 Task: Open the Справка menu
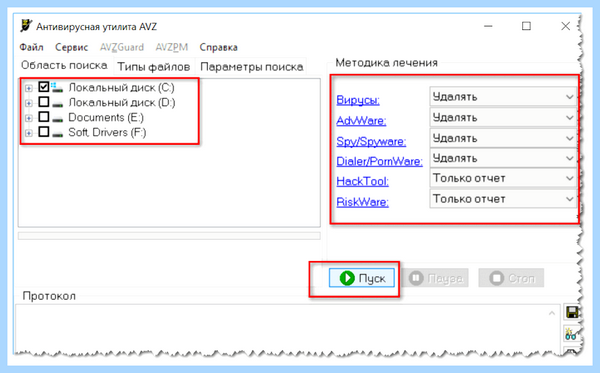coord(218,47)
